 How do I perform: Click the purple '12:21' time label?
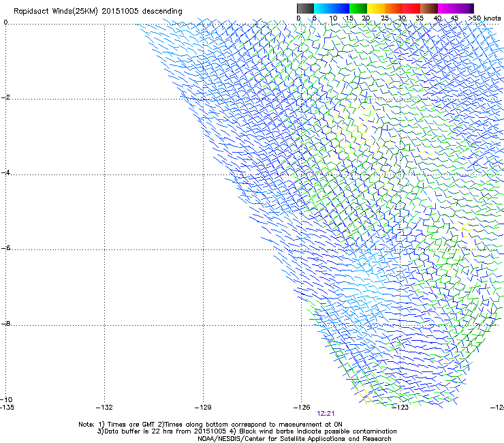tap(326, 414)
